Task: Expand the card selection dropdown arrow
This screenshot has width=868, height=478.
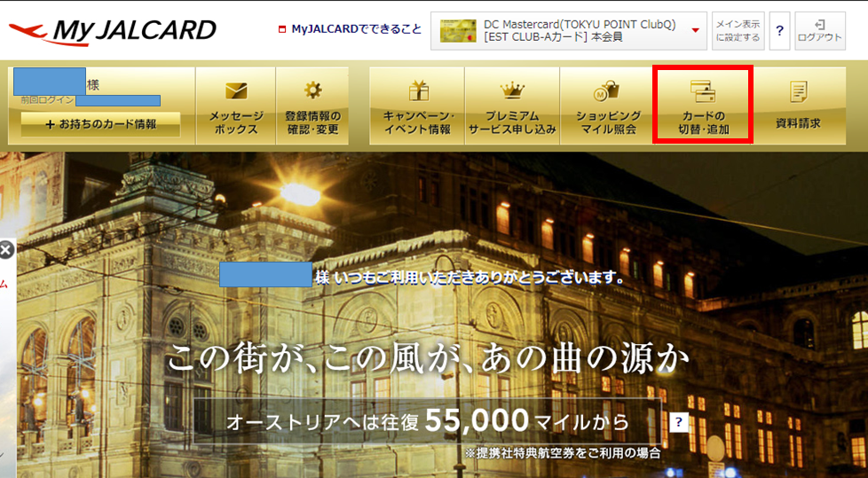Action: (695, 31)
